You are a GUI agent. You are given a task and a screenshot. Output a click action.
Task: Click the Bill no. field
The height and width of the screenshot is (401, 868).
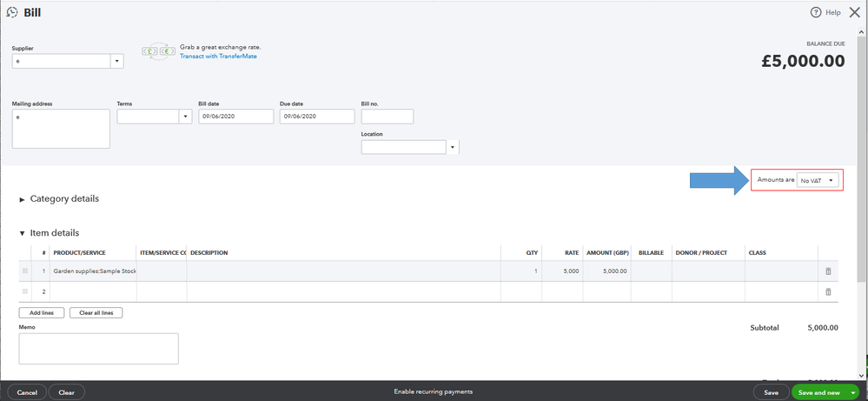pos(388,117)
